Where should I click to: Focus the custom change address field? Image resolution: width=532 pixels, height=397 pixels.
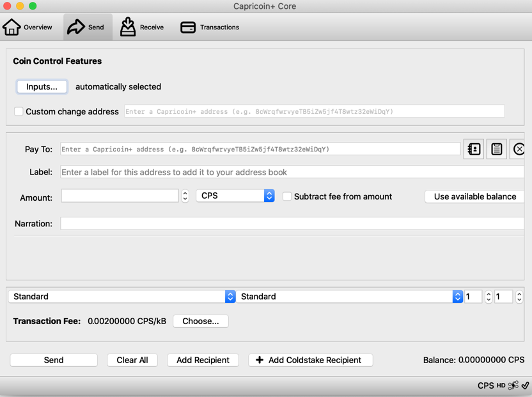(x=315, y=111)
